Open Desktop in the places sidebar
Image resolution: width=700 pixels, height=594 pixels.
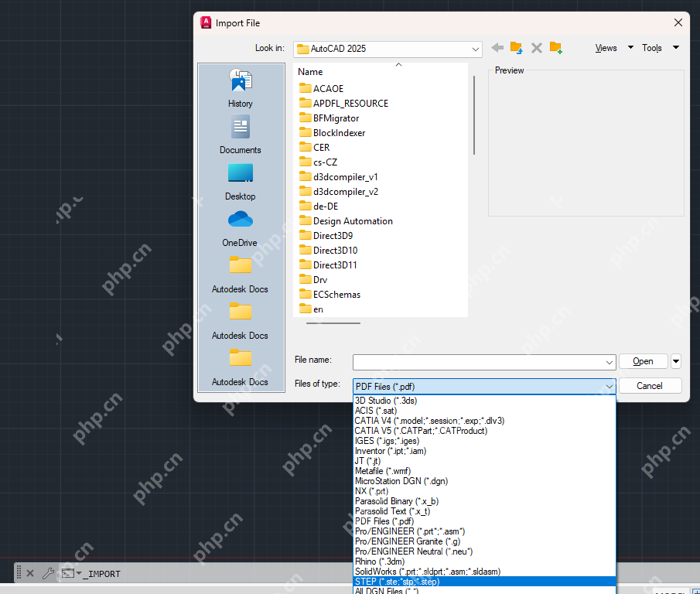(241, 182)
